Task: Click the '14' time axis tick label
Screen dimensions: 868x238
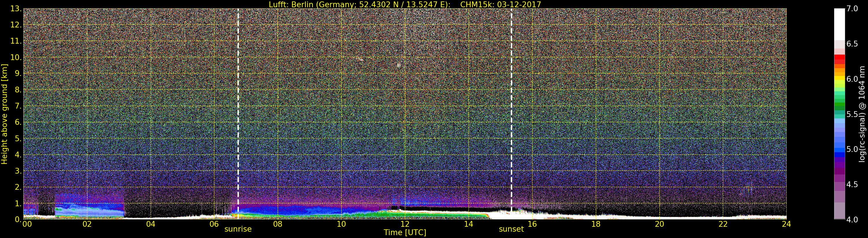Action: coord(468,224)
